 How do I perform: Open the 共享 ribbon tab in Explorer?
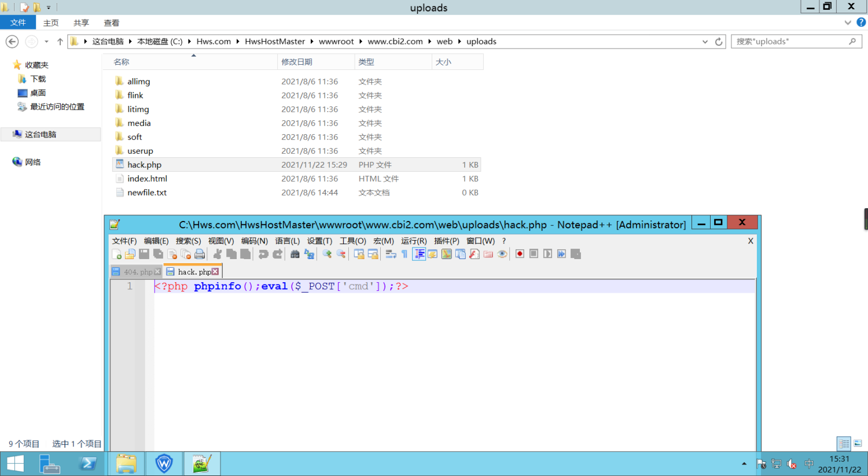pos(81,23)
